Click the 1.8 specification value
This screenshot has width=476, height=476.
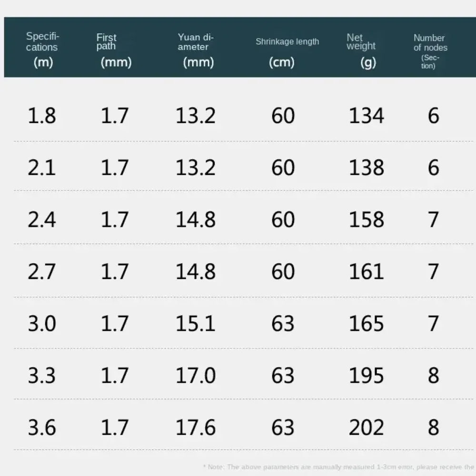pos(42,116)
